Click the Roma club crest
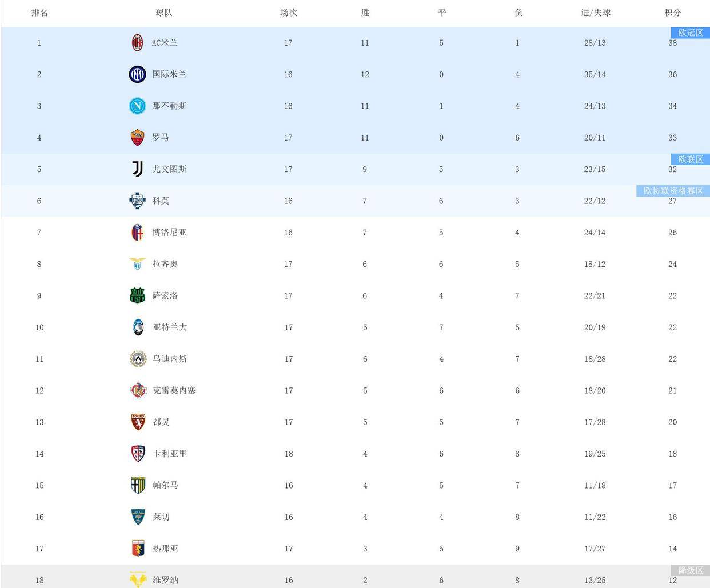710x588 pixels. [x=137, y=138]
